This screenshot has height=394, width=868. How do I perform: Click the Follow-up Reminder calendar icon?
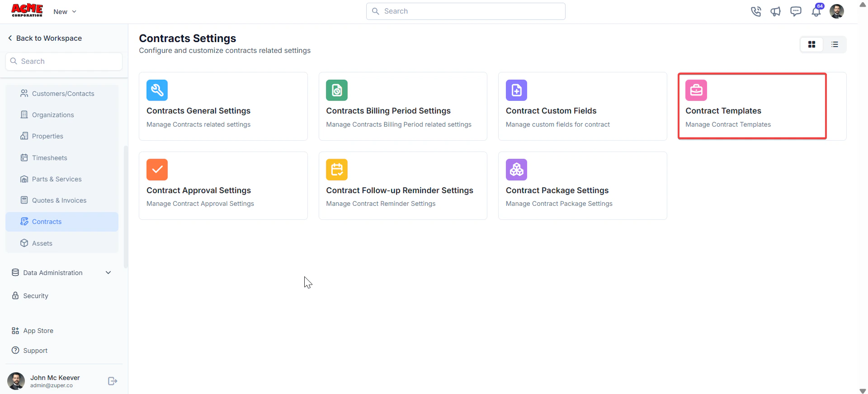click(x=337, y=170)
